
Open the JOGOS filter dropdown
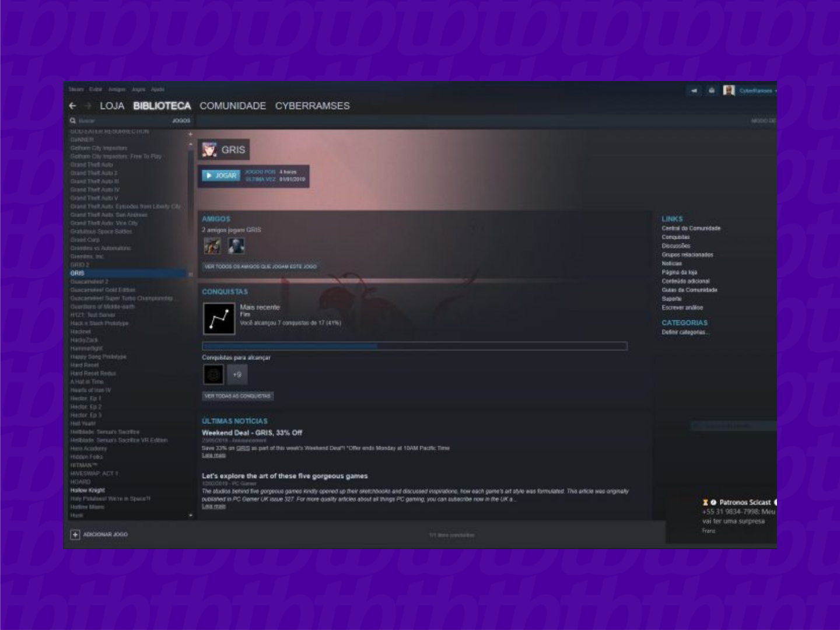point(181,121)
